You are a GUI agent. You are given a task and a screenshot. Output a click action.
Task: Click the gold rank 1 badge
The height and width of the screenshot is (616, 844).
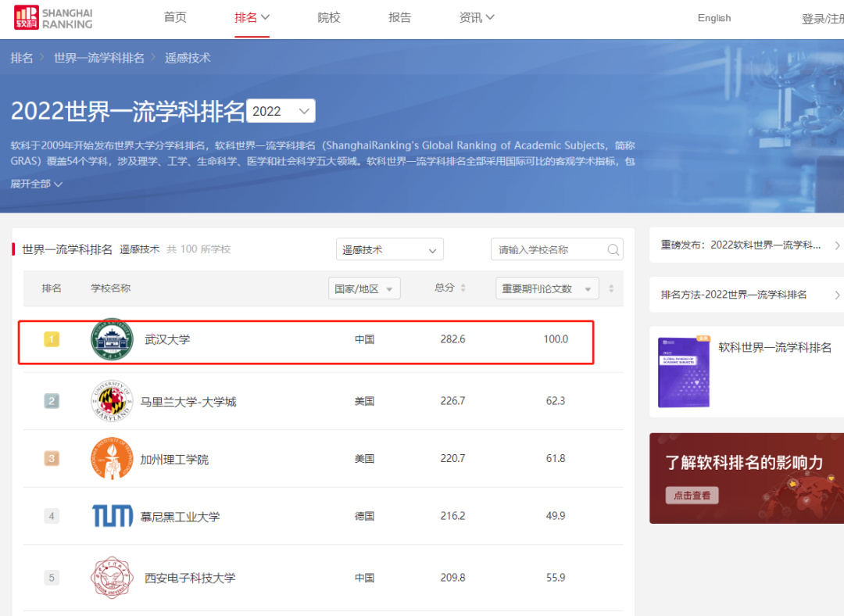[52, 339]
